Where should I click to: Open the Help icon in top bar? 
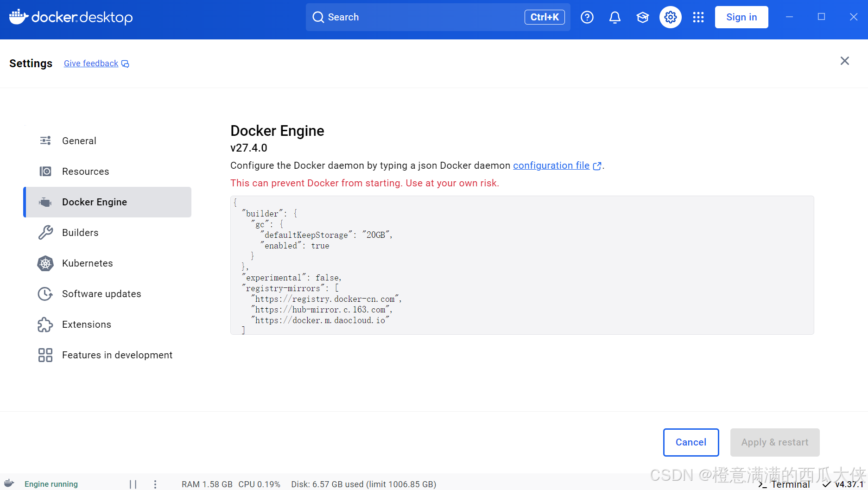587,17
